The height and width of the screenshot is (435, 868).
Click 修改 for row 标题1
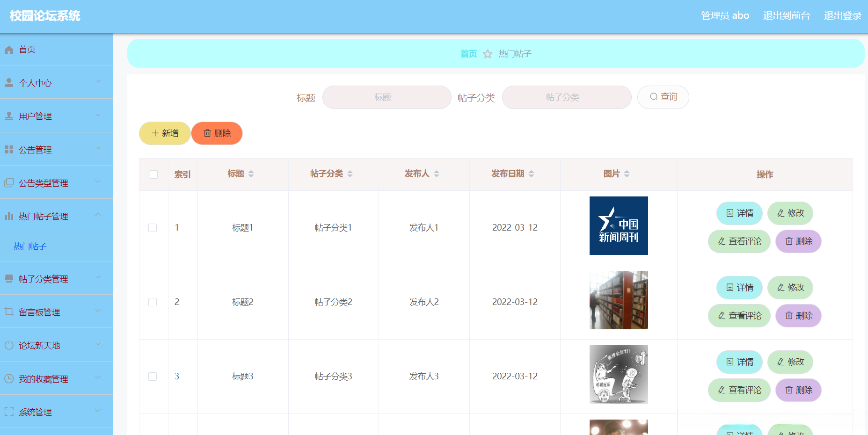790,213
